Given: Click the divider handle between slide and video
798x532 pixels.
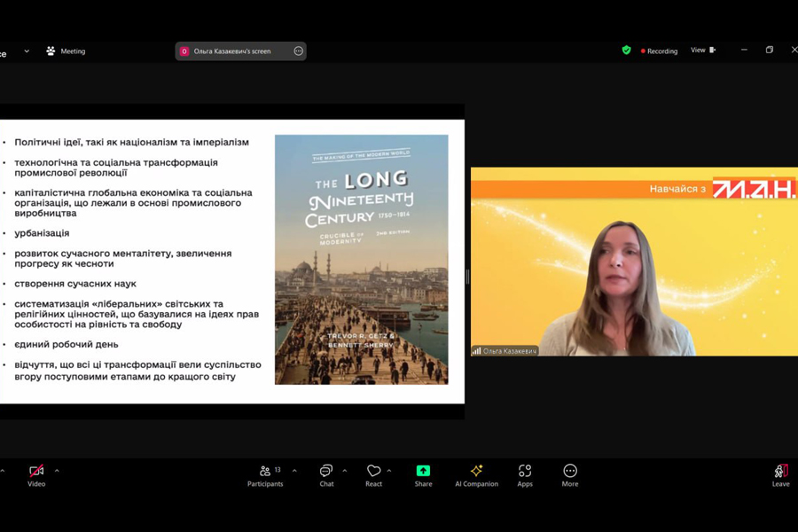Looking at the screenshot, I should point(467,277).
